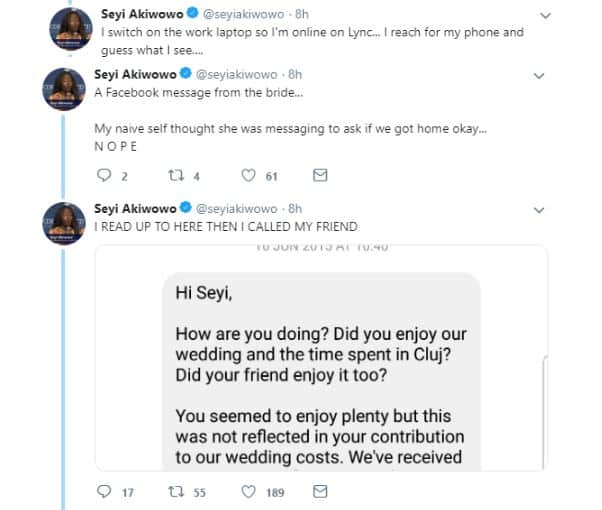Reply to the Facebook message tweet
The width and height of the screenshot is (602, 510).
105,175
